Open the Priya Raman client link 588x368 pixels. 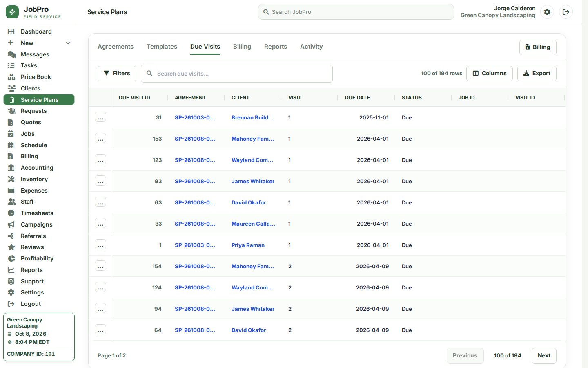pyautogui.click(x=248, y=245)
